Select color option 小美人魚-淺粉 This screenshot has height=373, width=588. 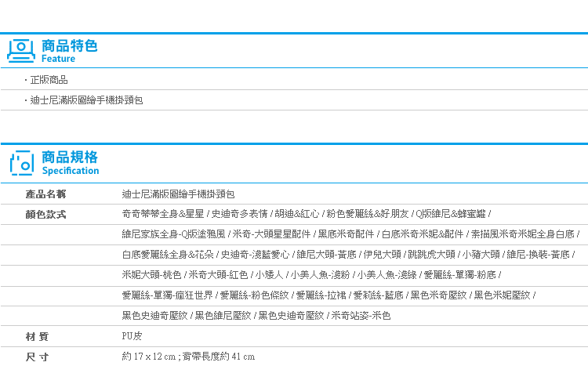320,275
